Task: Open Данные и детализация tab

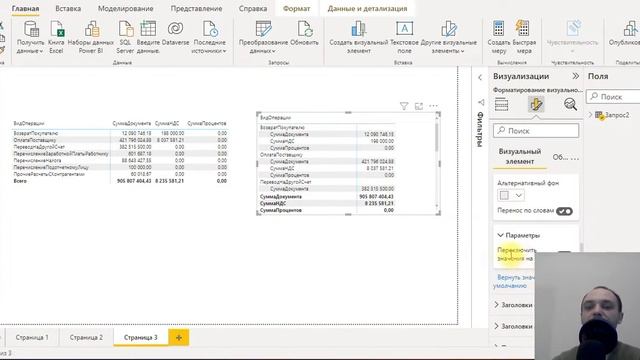Action: (x=367, y=9)
